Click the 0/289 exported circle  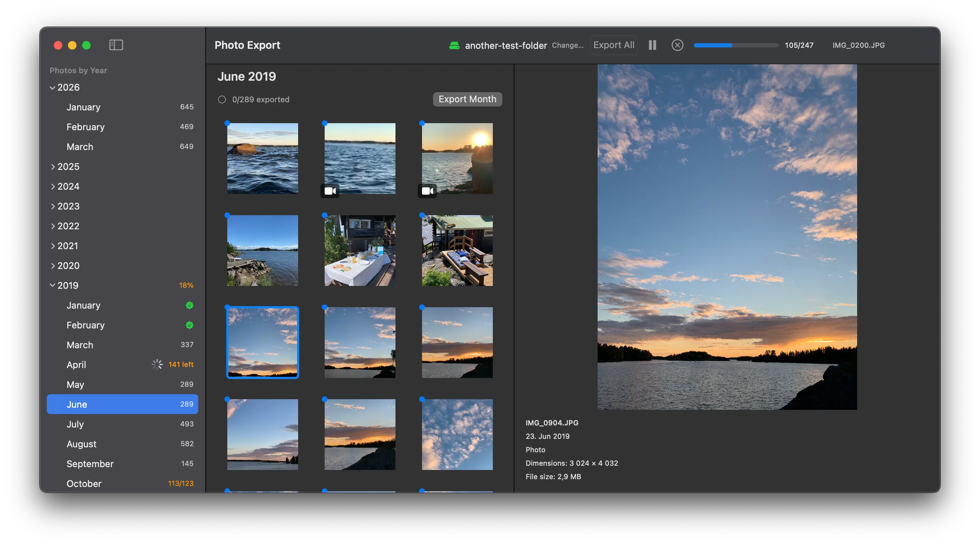coord(222,99)
